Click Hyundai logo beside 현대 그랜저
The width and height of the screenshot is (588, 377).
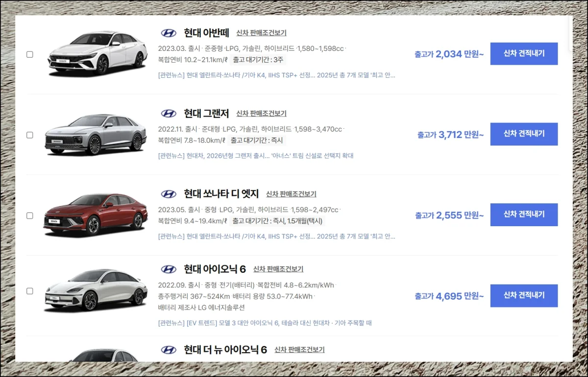click(169, 114)
